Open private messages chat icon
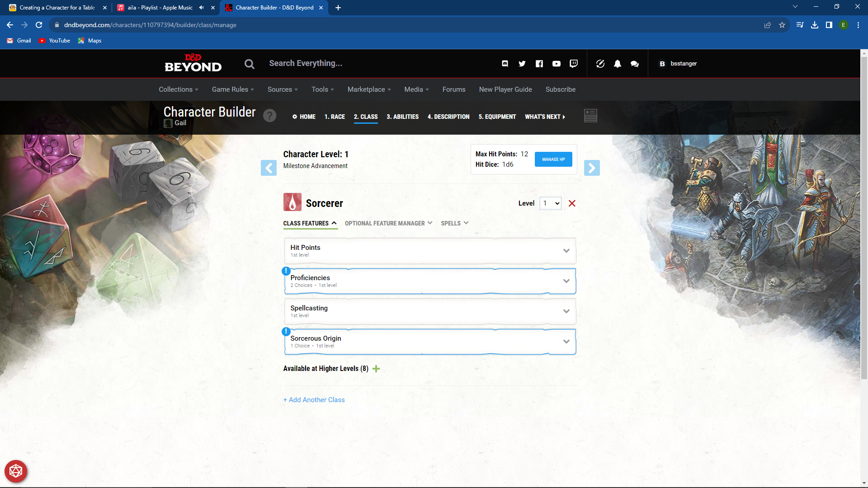 634,64
